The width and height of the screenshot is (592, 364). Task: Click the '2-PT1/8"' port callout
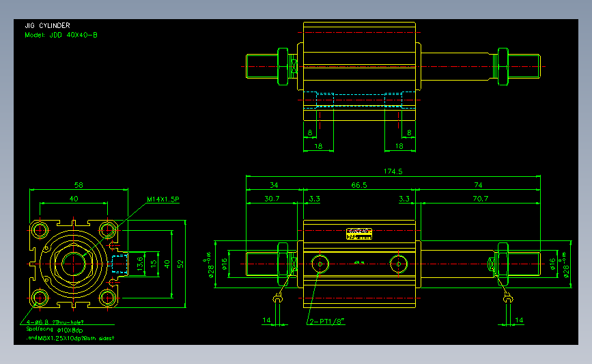coord(327,322)
